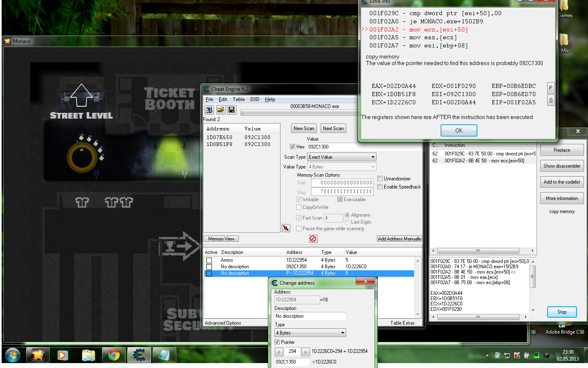Image resolution: width=588 pixels, height=368 pixels.
Task: Open Google Chrome from the taskbar
Action: [x=114, y=355]
